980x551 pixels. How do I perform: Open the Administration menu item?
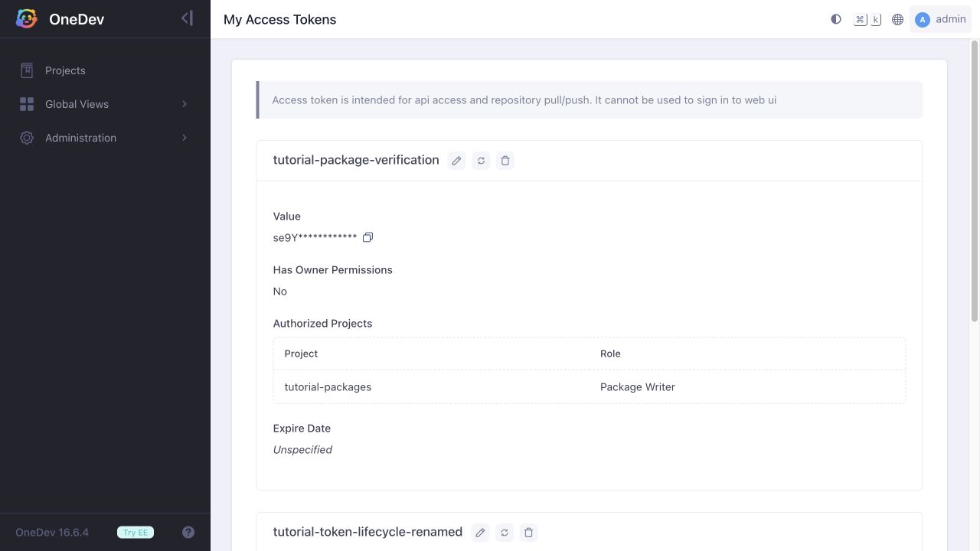pyautogui.click(x=105, y=138)
